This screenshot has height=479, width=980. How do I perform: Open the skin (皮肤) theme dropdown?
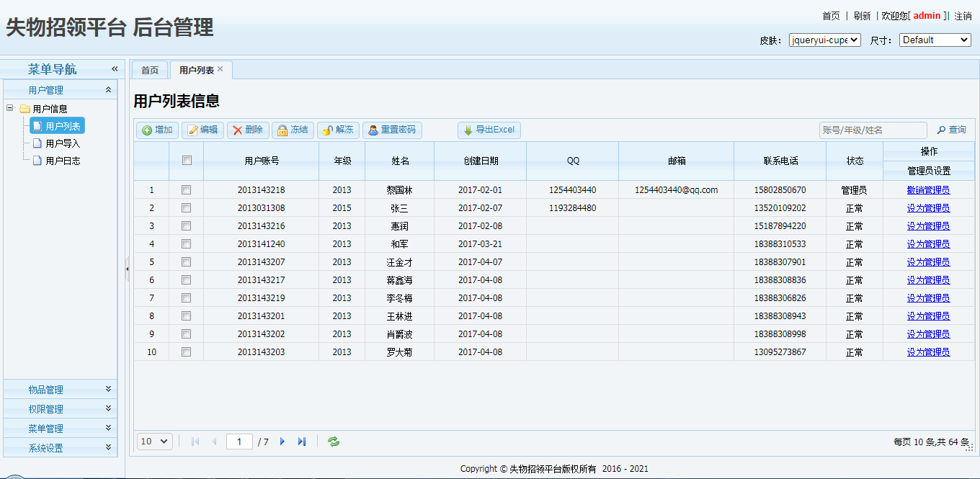click(824, 40)
